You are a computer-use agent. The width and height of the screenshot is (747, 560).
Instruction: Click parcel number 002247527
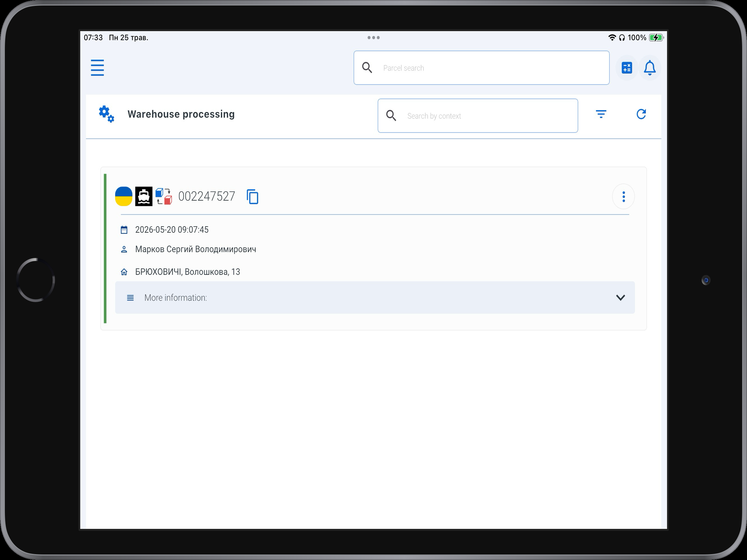(207, 196)
